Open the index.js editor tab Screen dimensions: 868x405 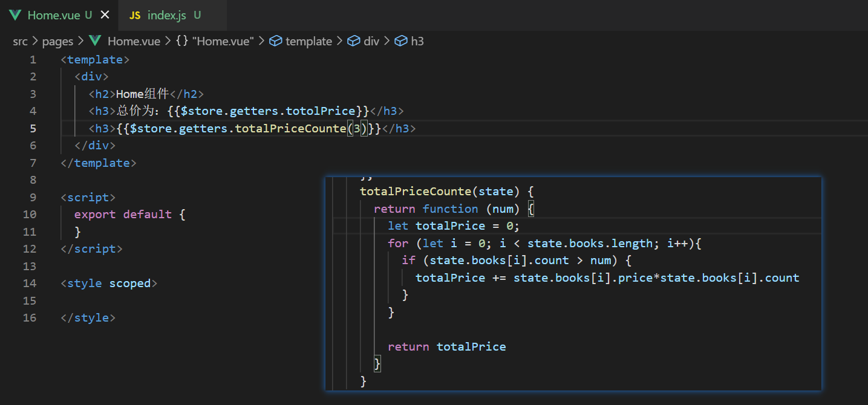coord(172,16)
